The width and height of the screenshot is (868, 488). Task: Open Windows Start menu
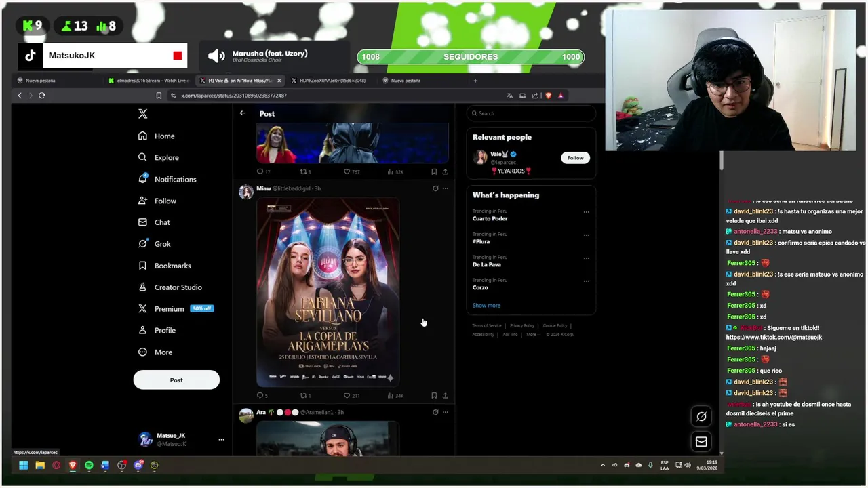(24, 465)
